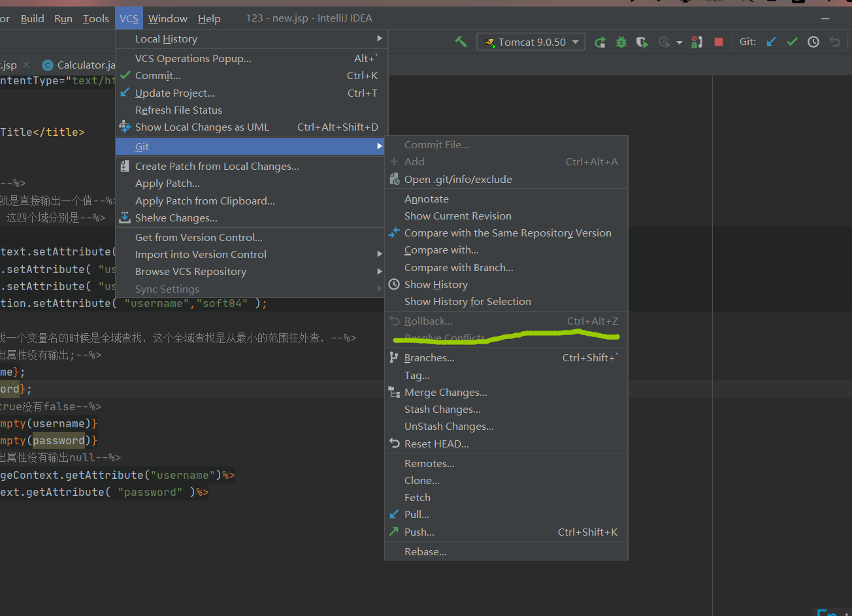
Task: Select Compare with the Same Repository Version
Action: (x=506, y=233)
